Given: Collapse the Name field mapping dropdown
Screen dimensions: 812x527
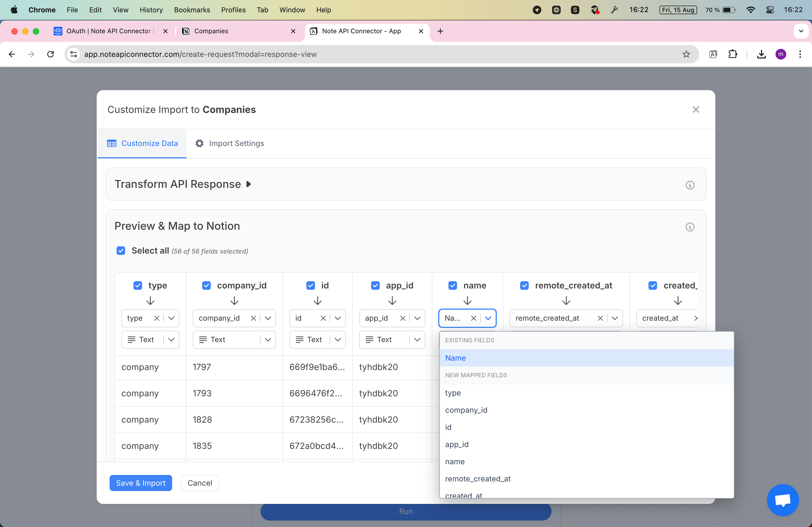Looking at the screenshot, I should click(x=488, y=318).
